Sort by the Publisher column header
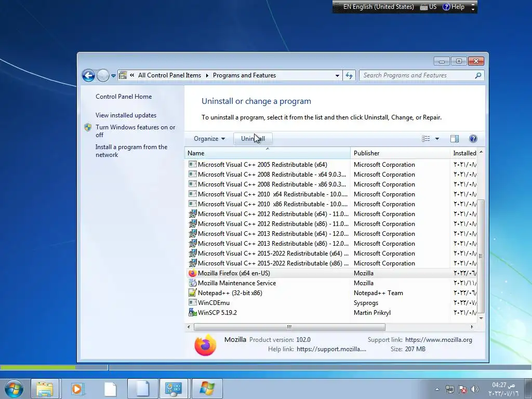The image size is (532, 399). (x=401, y=153)
